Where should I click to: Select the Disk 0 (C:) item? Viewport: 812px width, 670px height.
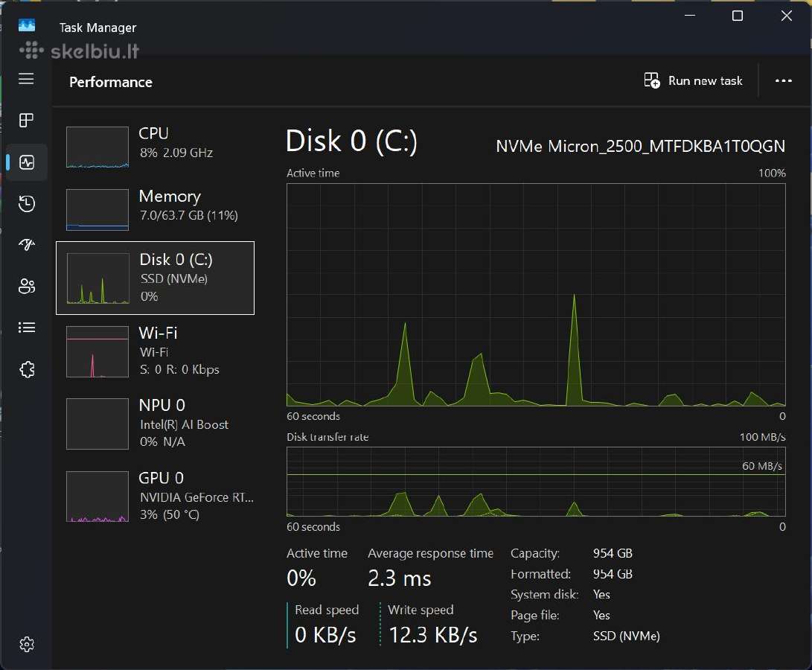pos(156,278)
